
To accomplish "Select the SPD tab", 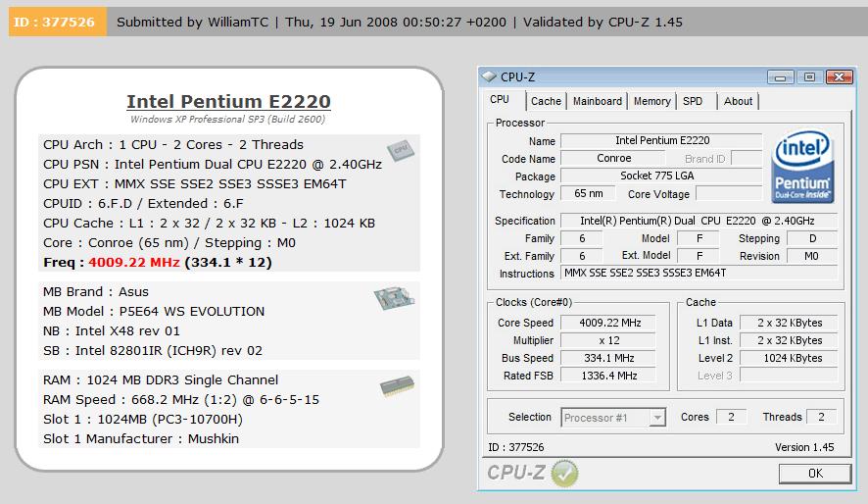I will click(x=693, y=101).
